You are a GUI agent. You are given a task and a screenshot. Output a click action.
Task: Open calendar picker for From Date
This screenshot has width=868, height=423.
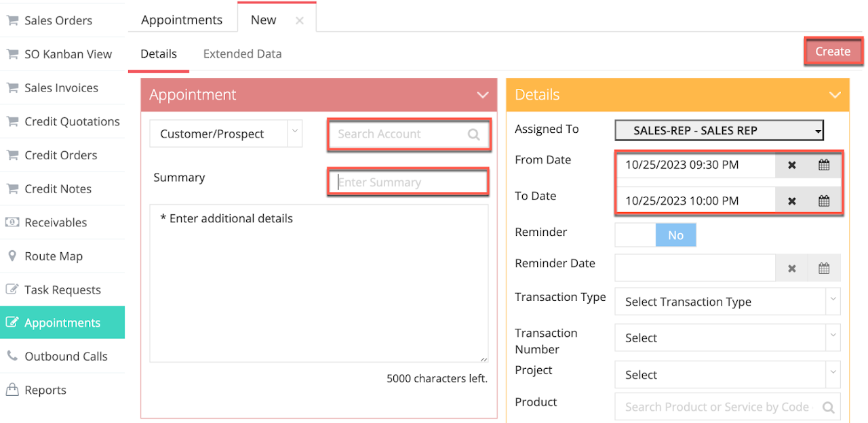coord(824,165)
